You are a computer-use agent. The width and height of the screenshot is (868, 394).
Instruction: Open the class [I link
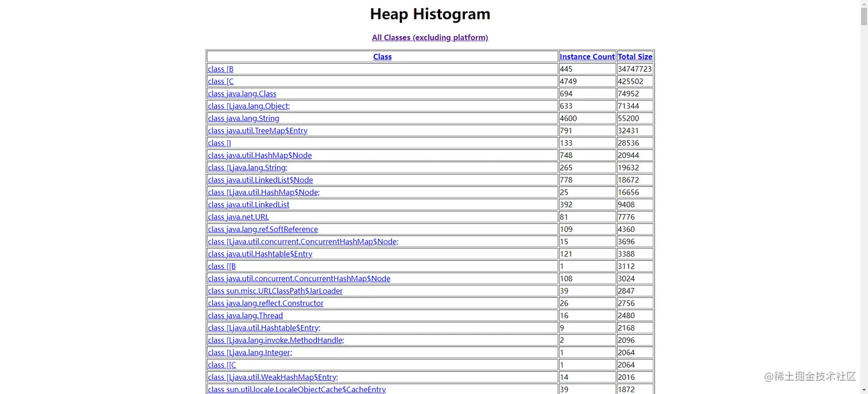pyautogui.click(x=219, y=143)
